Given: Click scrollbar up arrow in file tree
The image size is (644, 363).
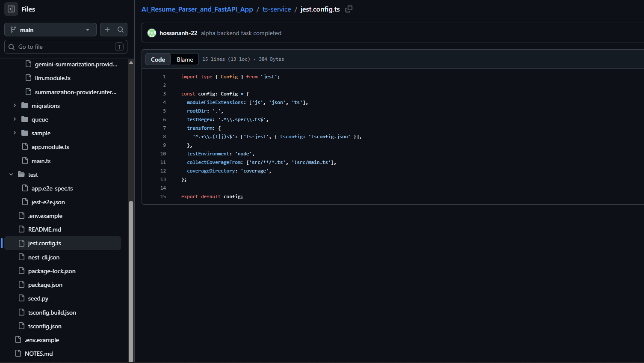Looking at the screenshot, I should [131, 62].
